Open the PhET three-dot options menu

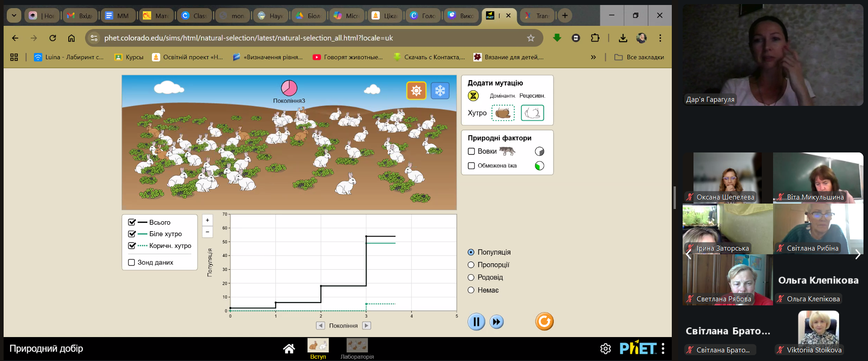663,348
